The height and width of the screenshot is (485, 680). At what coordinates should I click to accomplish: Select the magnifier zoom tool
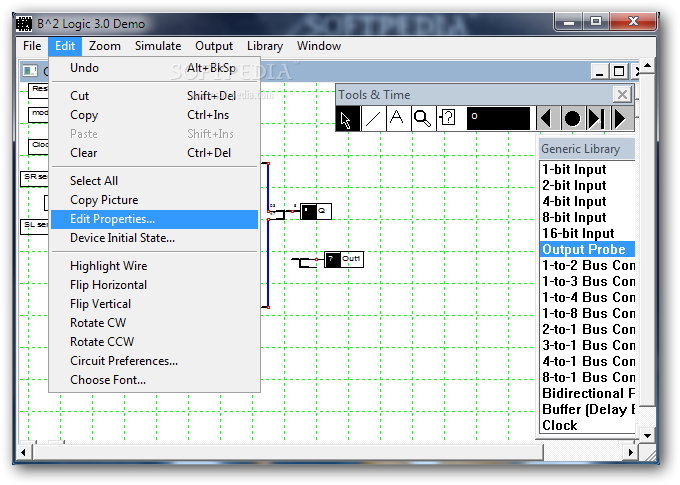[x=423, y=119]
